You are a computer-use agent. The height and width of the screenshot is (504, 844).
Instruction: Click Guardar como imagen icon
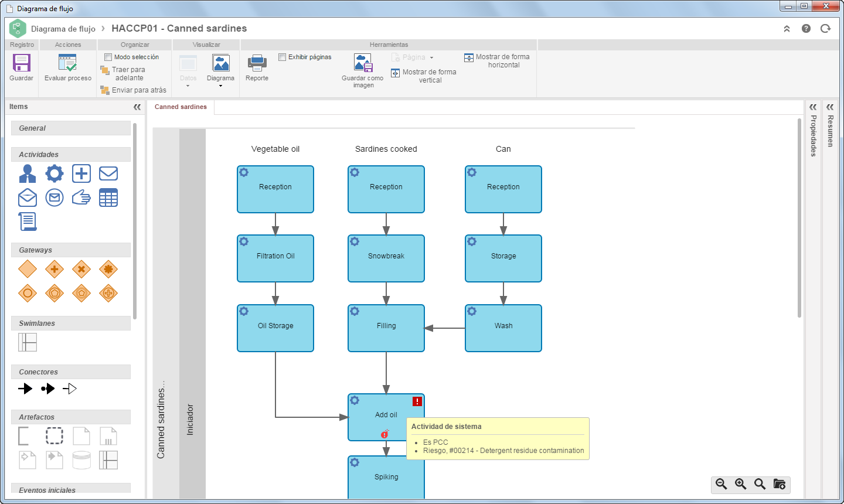(x=363, y=63)
